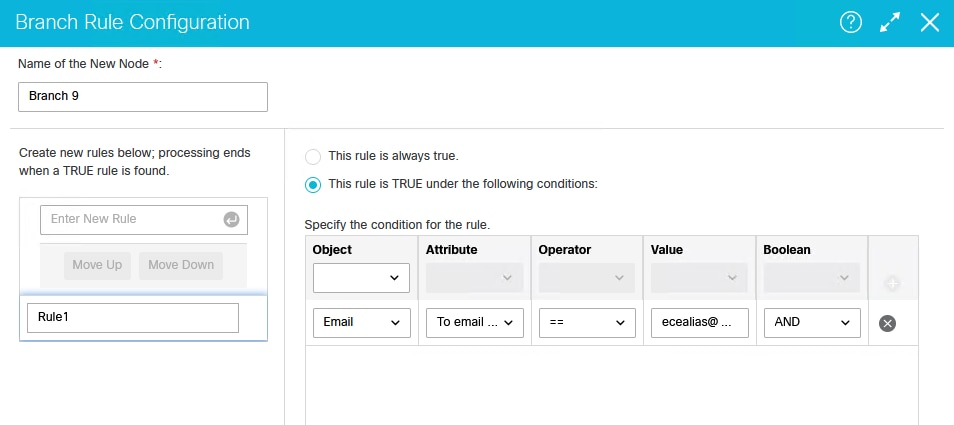Open the help question mark icon
The image size is (954, 425).
pyautogui.click(x=851, y=22)
